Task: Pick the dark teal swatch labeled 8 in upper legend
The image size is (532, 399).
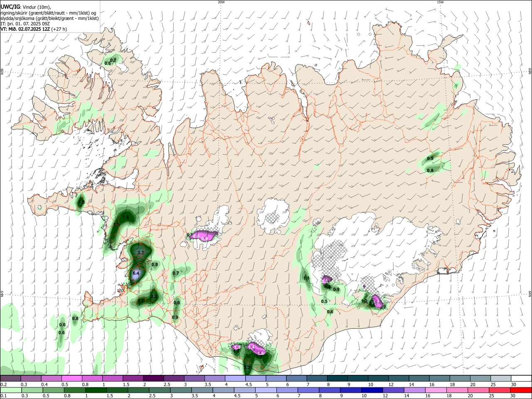Action: (337, 378)
